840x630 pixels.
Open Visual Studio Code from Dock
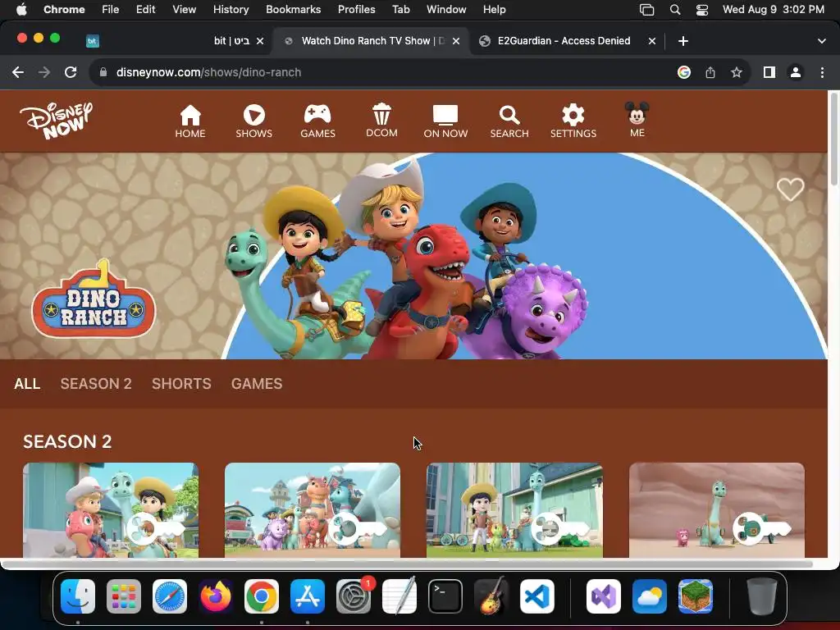[537, 596]
